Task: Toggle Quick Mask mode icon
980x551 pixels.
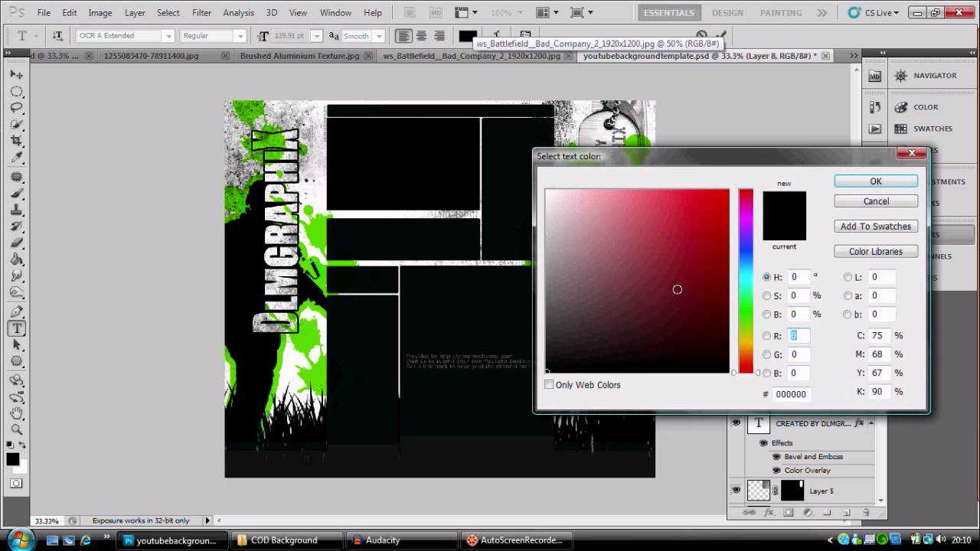Action: (16, 484)
